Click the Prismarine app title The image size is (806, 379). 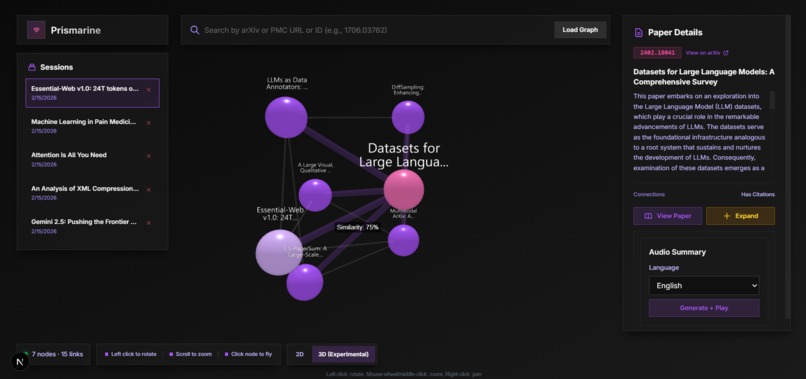tap(76, 30)
